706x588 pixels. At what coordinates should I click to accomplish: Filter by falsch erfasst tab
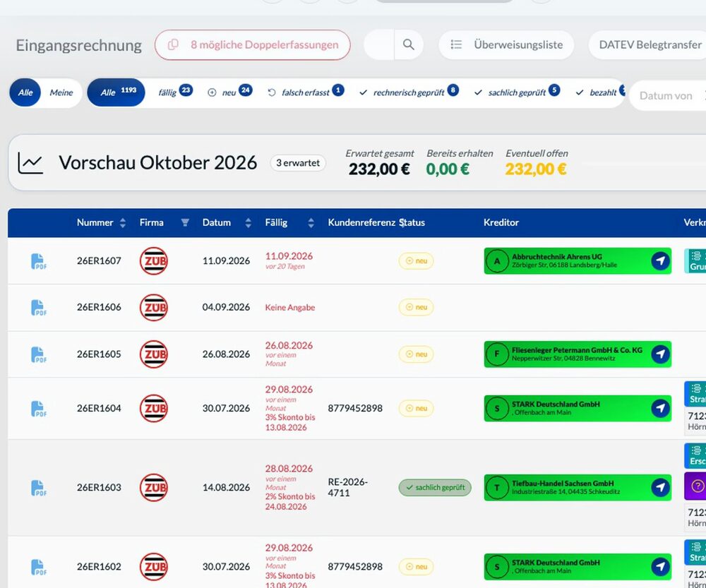pos(306,92)
